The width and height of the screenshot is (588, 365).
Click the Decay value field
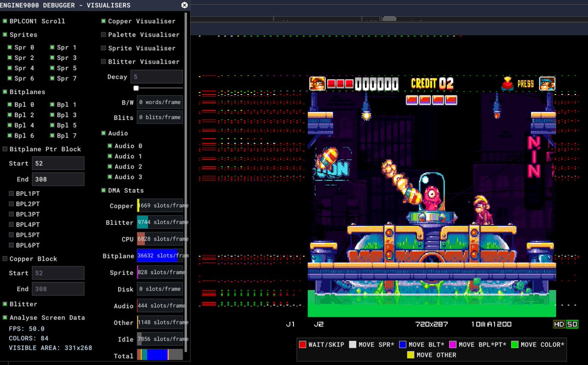(156, 77)
